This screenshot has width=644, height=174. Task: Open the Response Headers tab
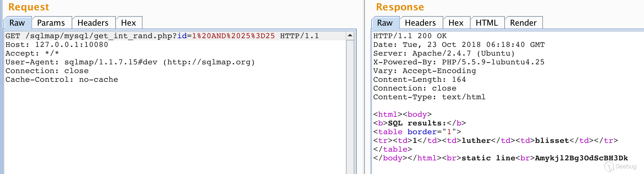pos(421,23)
